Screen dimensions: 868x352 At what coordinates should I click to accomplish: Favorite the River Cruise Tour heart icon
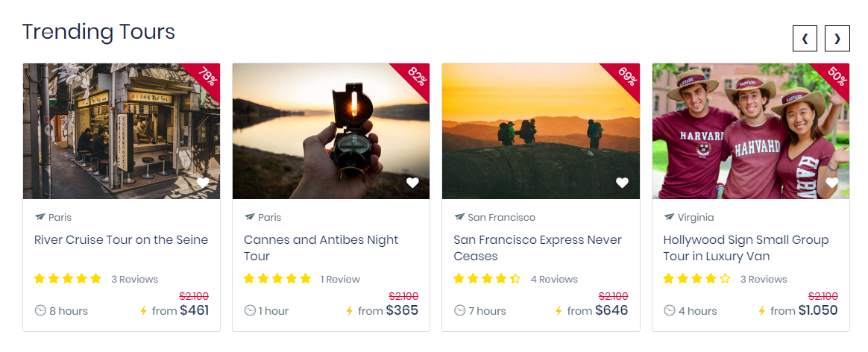point(203,183)
